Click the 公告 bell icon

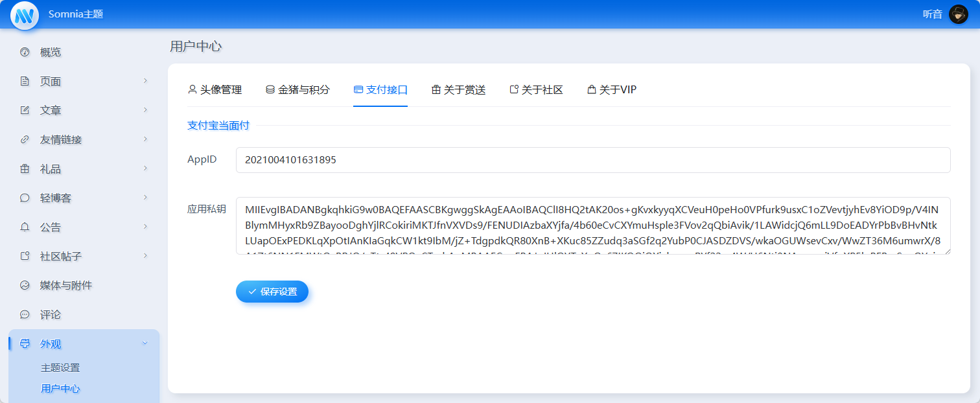25,227
